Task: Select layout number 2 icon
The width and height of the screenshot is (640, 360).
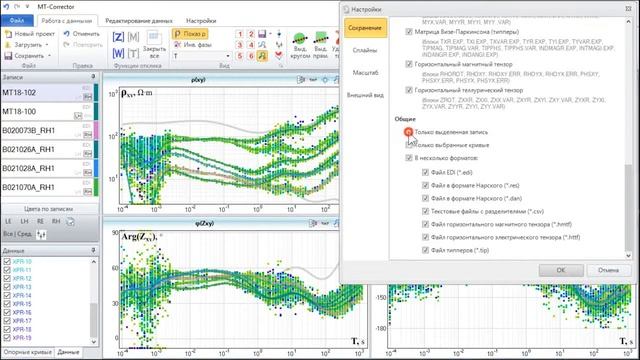Action: [x=251, y=34]
